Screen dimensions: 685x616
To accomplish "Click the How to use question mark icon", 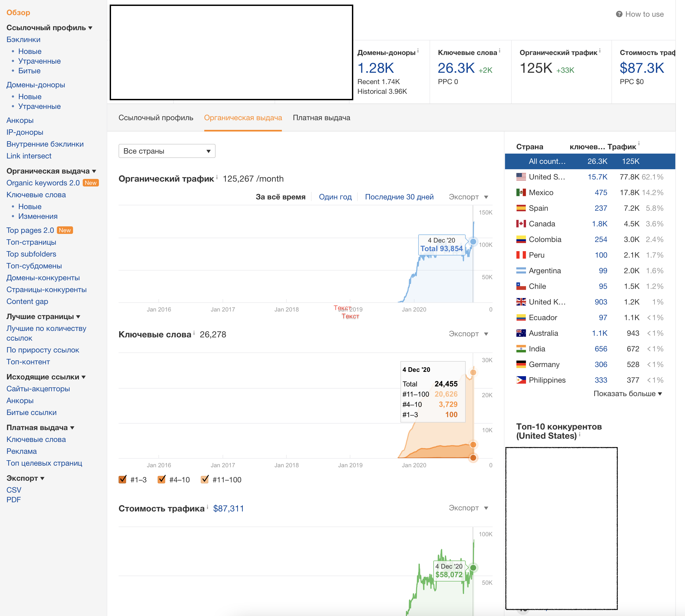I will [619, 14].
